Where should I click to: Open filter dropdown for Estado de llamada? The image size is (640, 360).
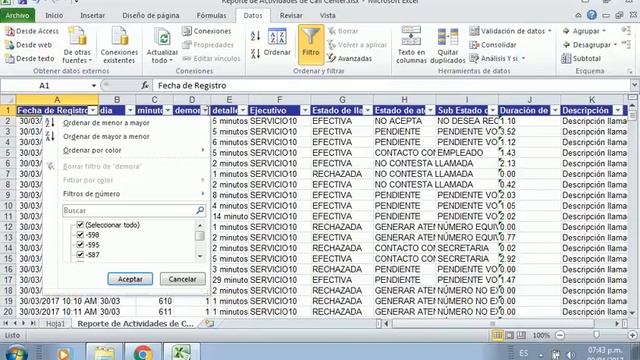tap(368, 111)
